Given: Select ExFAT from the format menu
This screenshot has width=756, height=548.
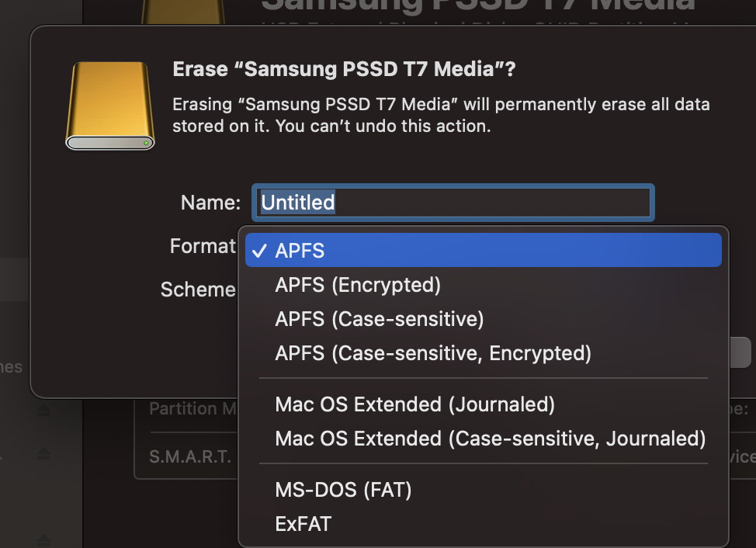Looking at the screenshot, I should coord(303,524).
